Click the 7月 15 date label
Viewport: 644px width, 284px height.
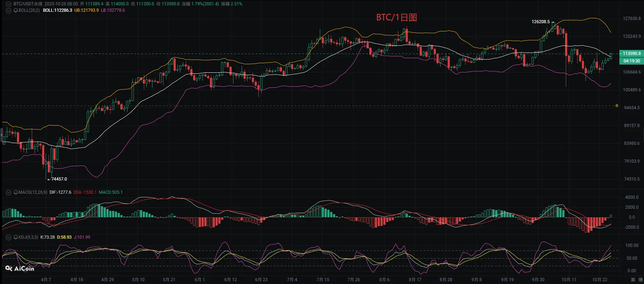(323, 280)
